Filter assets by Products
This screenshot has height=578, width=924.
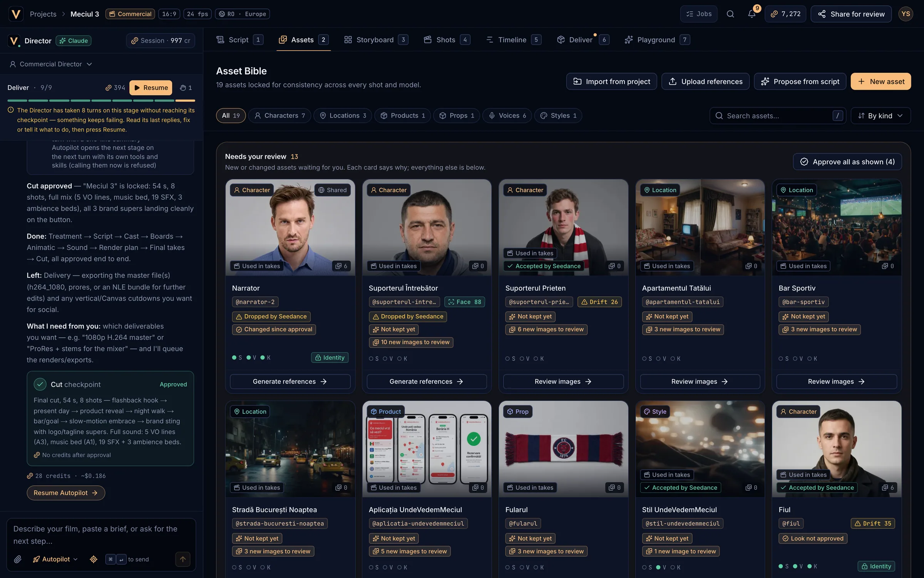pyautogui.click(x=402, y=116)
